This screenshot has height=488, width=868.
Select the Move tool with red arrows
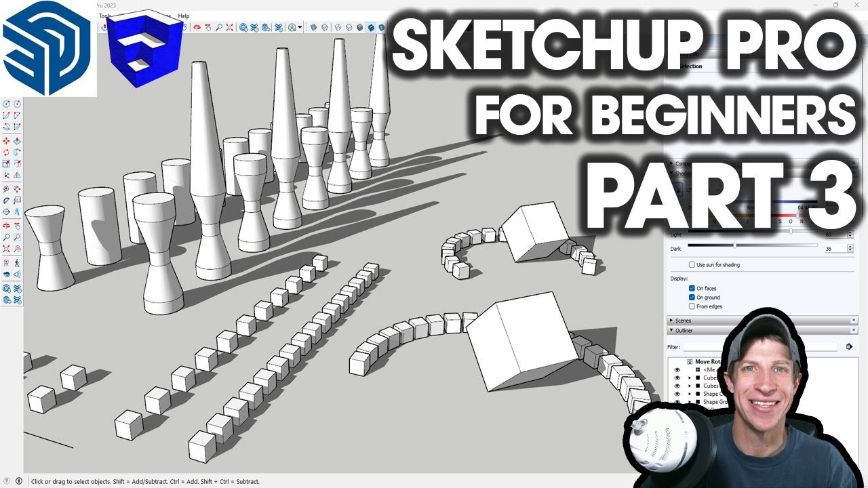click(x=6, y=141)
